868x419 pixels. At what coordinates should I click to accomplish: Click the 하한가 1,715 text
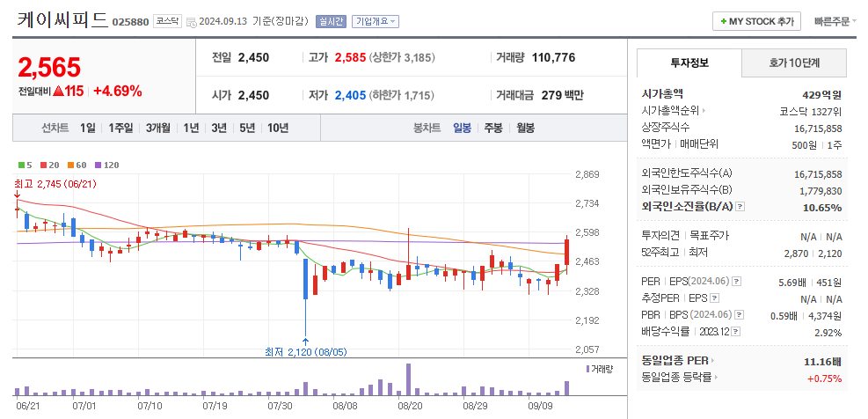[402, 95]
